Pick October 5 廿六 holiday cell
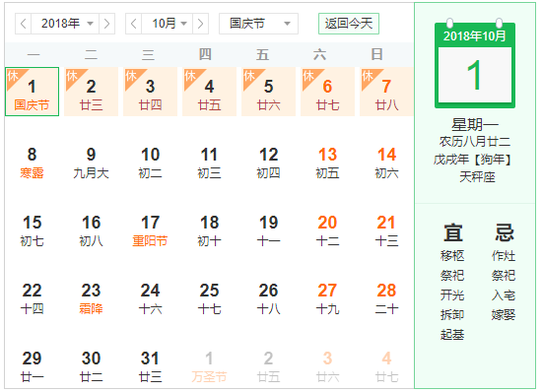This screenshot has height=392, width=542. 269,92
